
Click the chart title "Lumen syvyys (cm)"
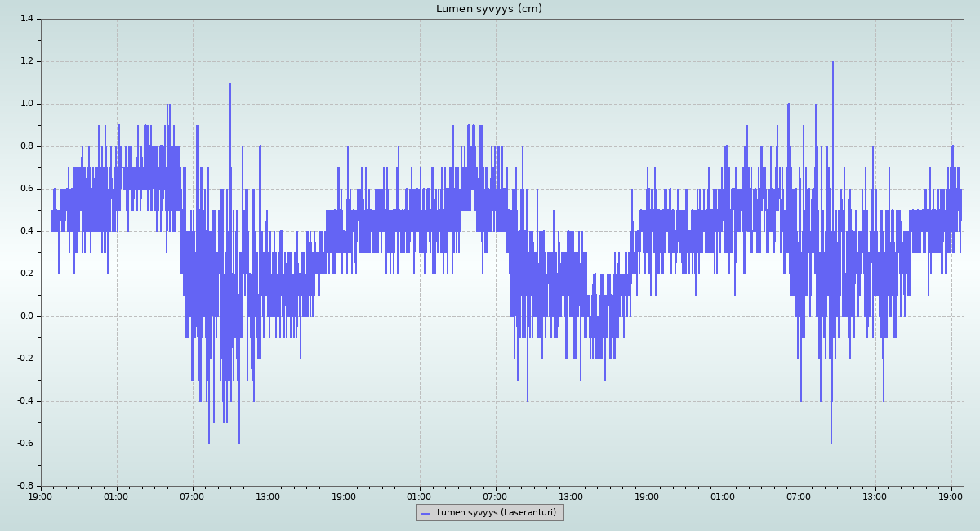488,9
